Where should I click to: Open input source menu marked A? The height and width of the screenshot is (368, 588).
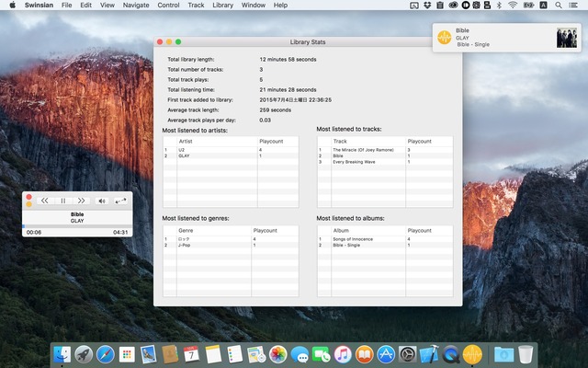[x=543, y=6]
